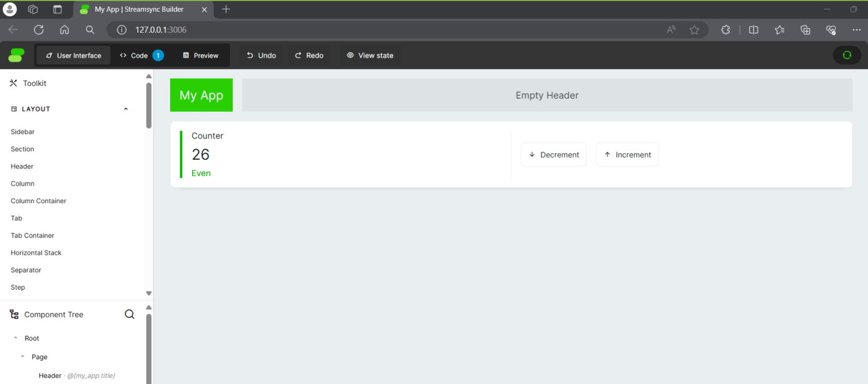Switch to User Interface tab

tap(73, 55)
